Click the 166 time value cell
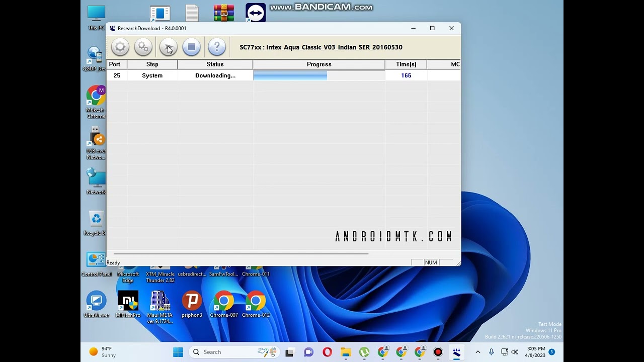The width and height of the screenshot is (644, 362). (406, 75)
